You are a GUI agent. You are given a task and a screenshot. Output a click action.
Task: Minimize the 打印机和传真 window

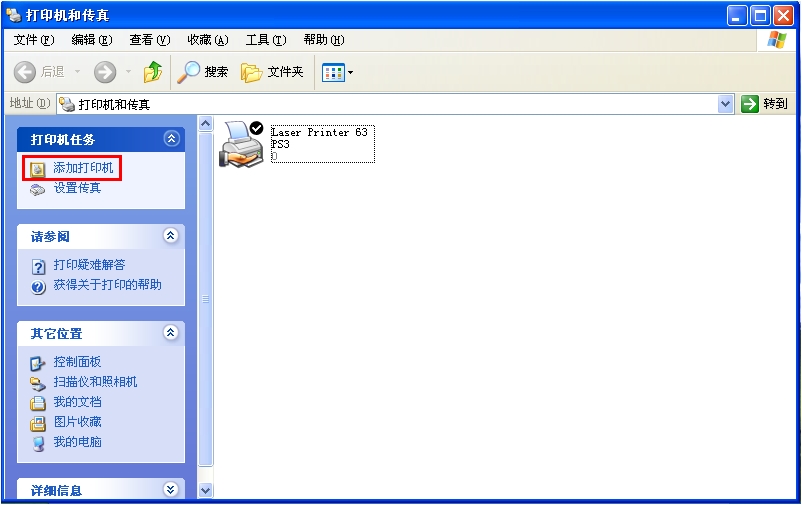coord(737,16)
